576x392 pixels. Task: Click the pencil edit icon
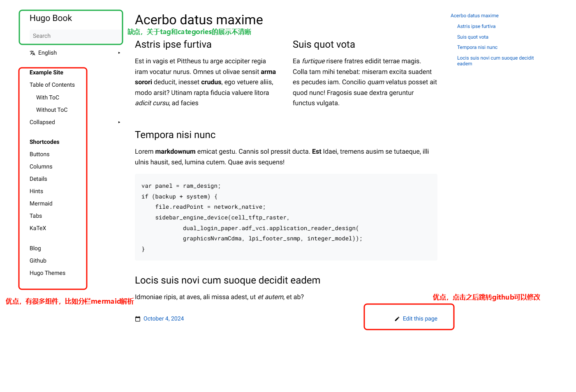pyautogui.click(x=397, y=319)
